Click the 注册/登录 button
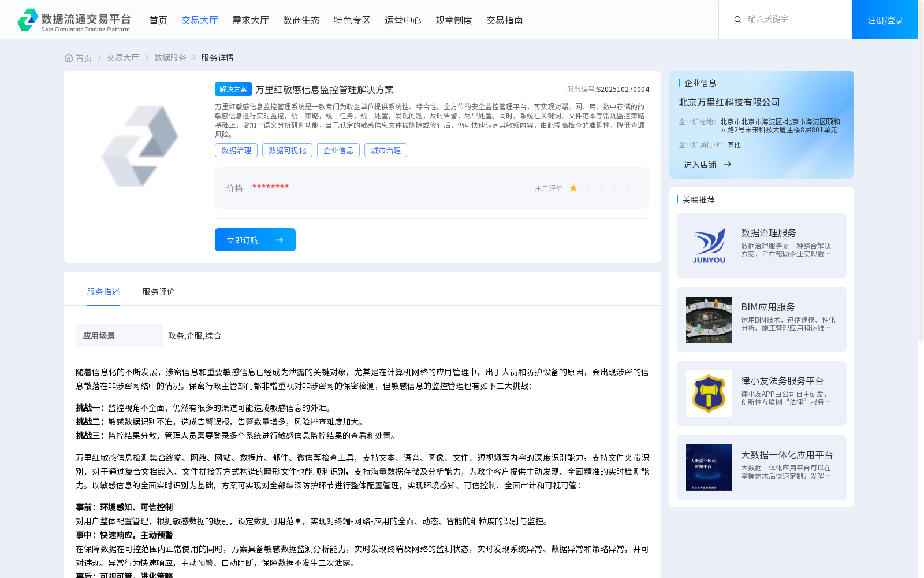 click(x=885, y=20)
